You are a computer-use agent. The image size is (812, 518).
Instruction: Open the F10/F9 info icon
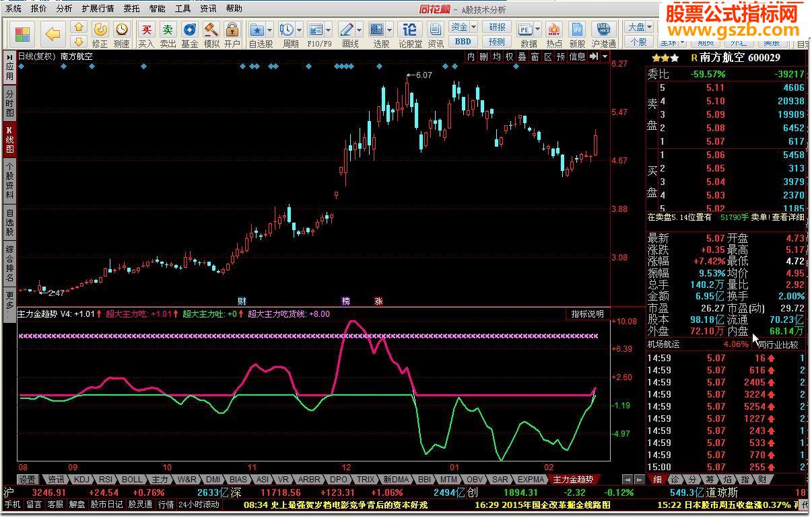pos(316,30)
